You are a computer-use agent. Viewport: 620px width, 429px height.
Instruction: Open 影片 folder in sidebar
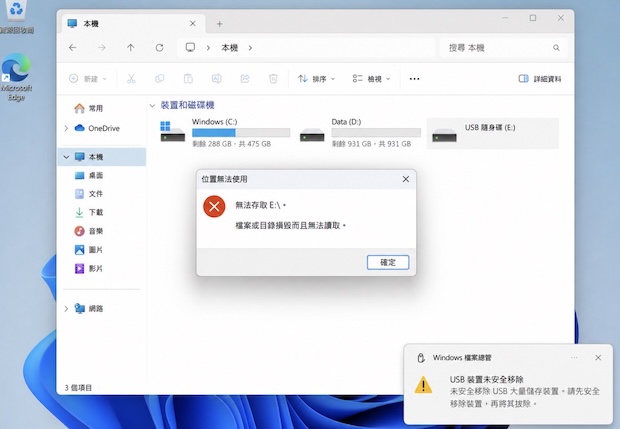point(89,268)
